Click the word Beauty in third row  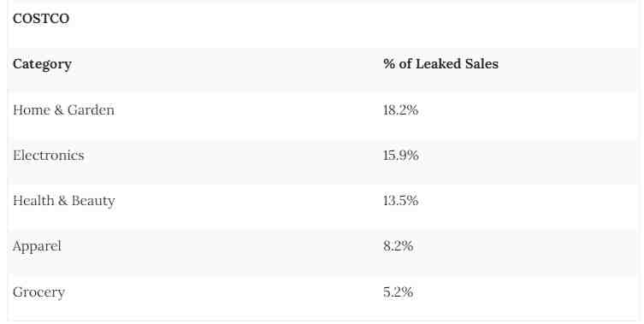[93, 201]
